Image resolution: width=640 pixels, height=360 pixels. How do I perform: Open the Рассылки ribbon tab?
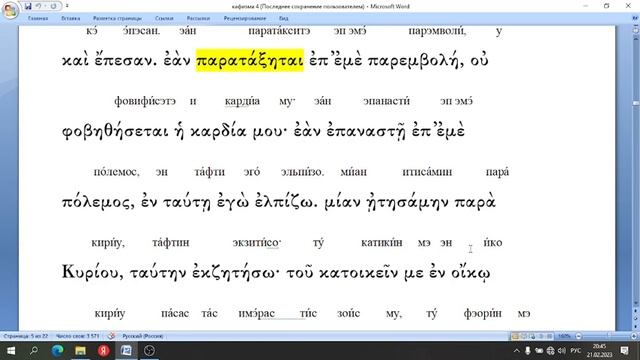tap(198, 18)
